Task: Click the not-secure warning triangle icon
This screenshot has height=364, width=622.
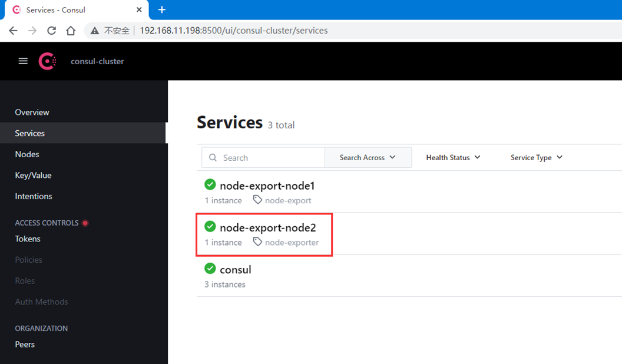Action: pyautogui.click(x=94, y=31)
